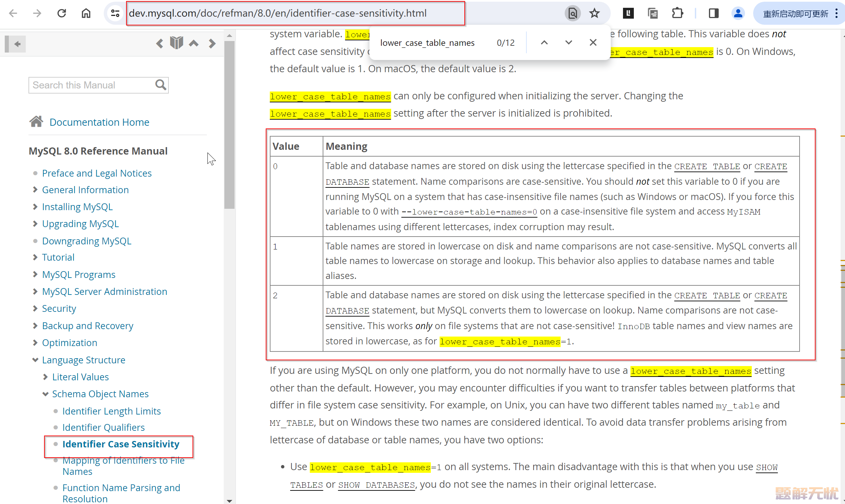Open Preface and Legal Notices

[x=97, y=173]
